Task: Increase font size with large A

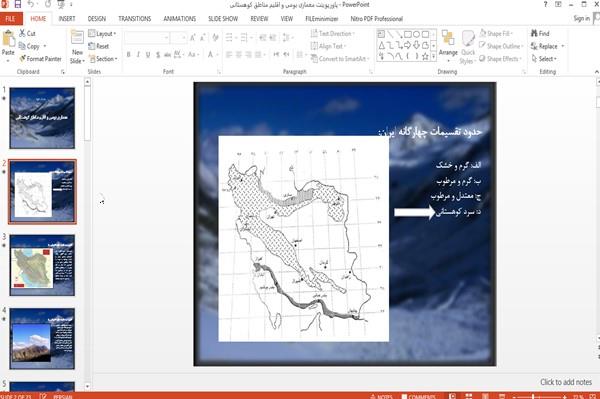Action: coord(192,37)
